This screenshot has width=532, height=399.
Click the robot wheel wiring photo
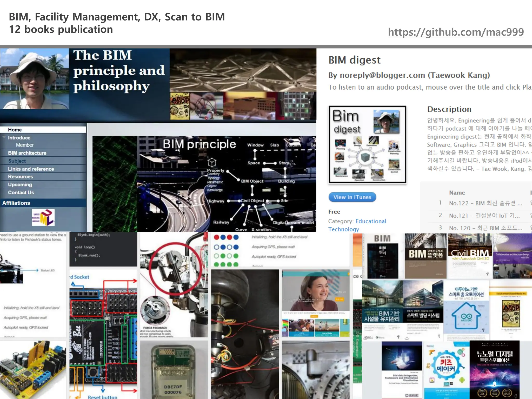(x=245, y=334)
